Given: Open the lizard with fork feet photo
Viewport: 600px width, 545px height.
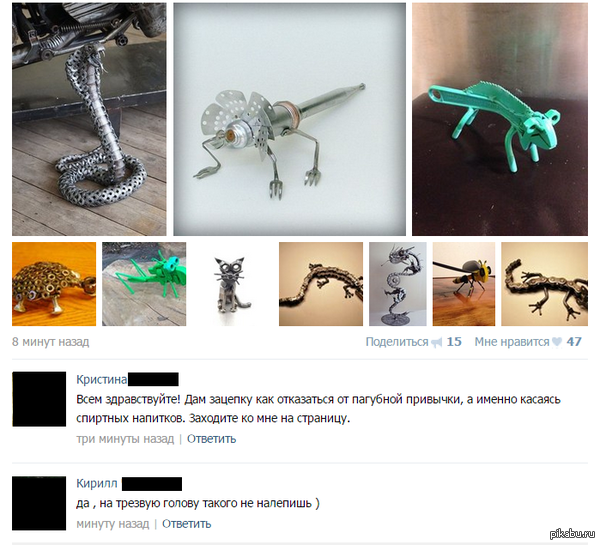Looking at the screenshot, I should 289,119.
